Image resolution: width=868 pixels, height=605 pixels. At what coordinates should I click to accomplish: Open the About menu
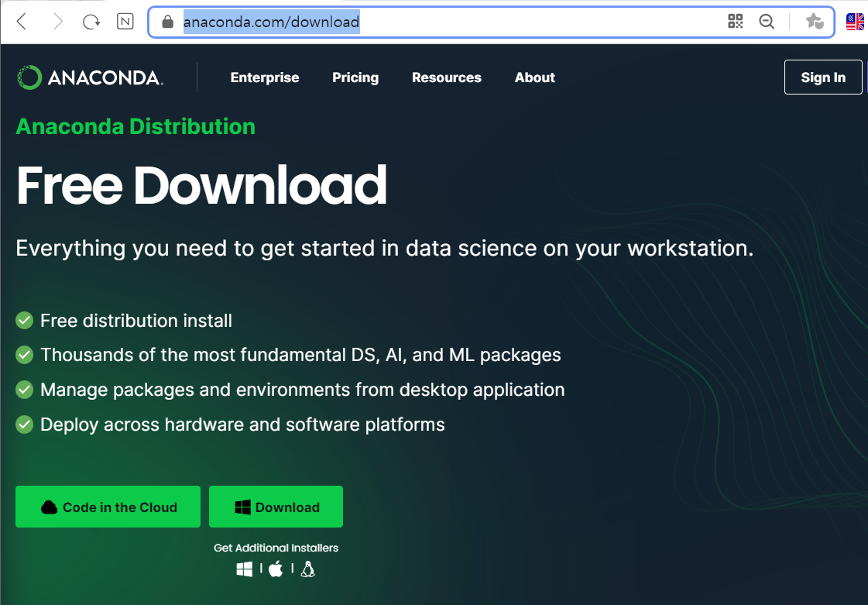pyautogui.click(x=535, y=77)
